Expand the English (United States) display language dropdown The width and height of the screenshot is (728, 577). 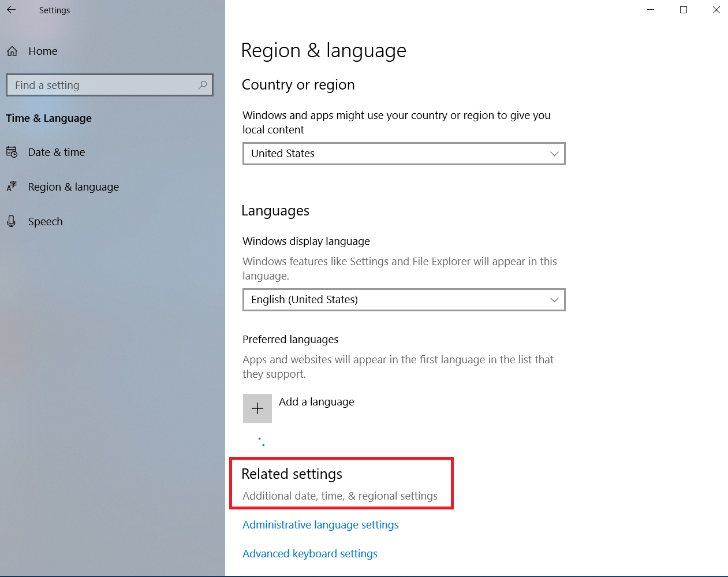[x=404, y=300]
